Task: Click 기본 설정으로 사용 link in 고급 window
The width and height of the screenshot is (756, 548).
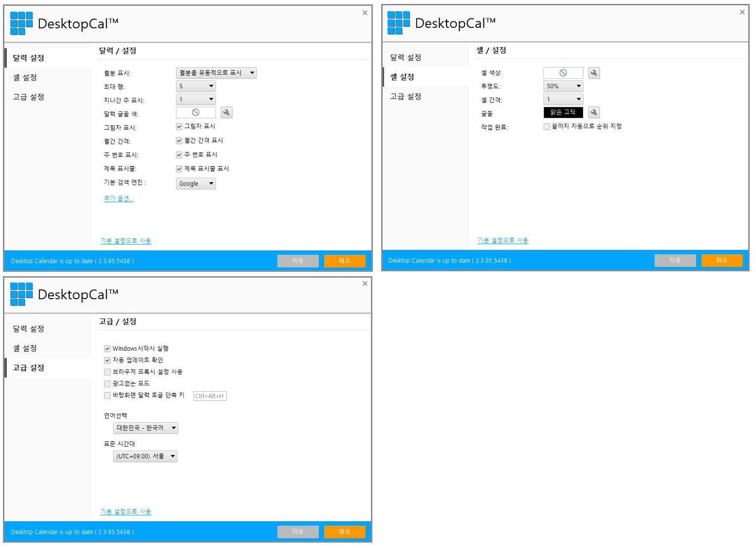Action: (126, 511)
